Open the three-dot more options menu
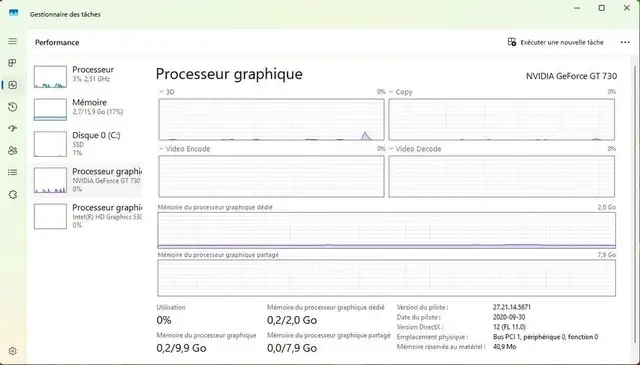The image size is (640, 365). pyautogui.click(x=625, y=42)
